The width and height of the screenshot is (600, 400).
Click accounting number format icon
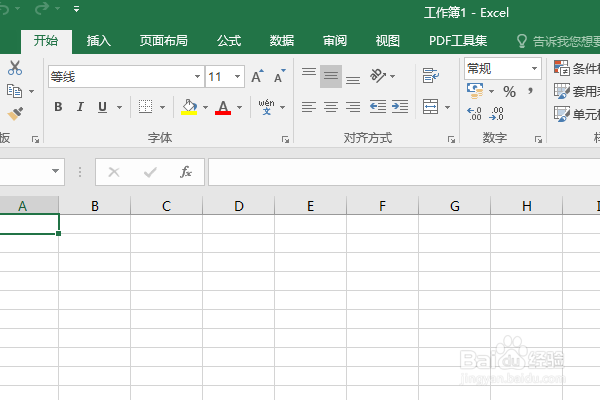point(475,91)
